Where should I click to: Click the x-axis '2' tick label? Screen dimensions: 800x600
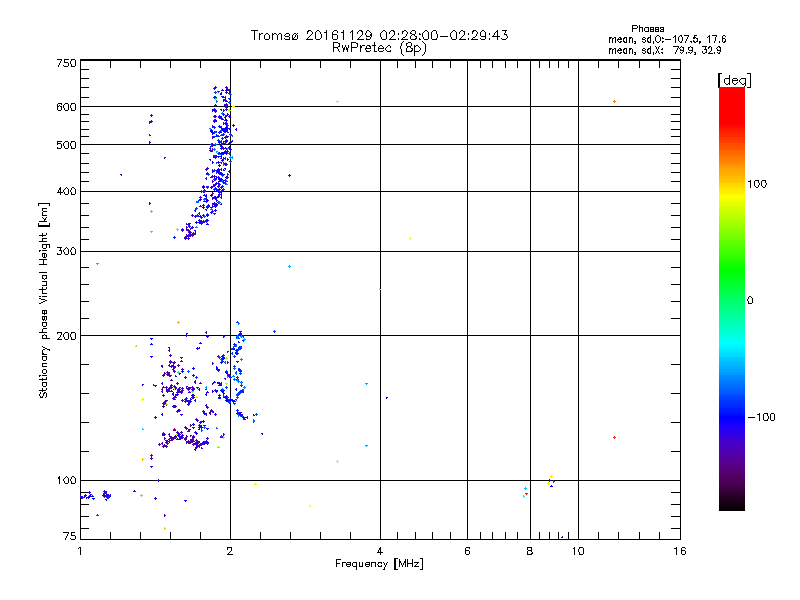pos(230,551)
